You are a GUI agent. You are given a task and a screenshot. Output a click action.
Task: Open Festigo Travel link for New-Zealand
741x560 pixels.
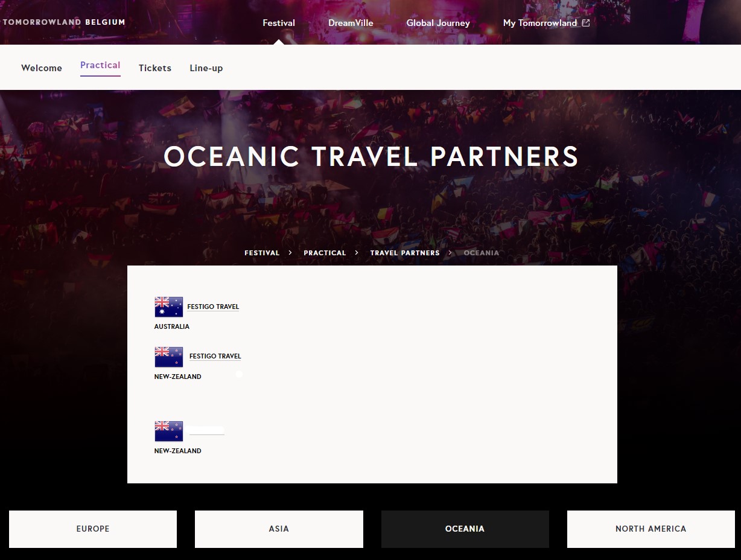(215, 356)
